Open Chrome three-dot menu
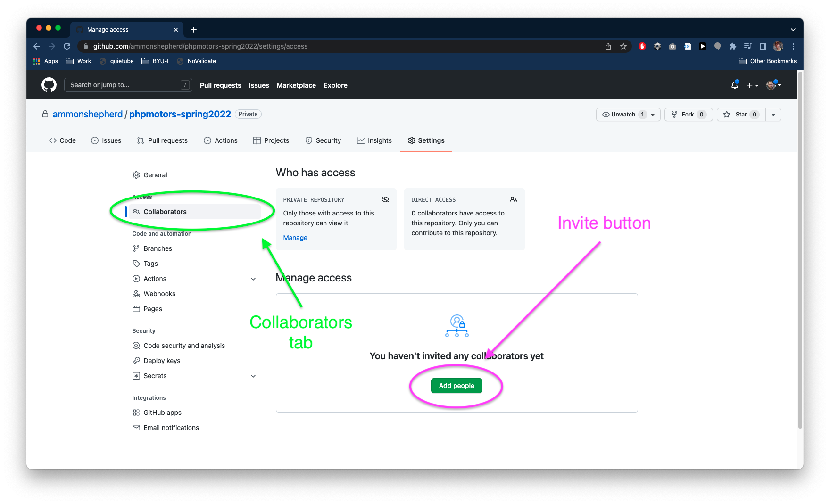Image resolution: width=830 pixels, height=504 pixels. (793, 46)
